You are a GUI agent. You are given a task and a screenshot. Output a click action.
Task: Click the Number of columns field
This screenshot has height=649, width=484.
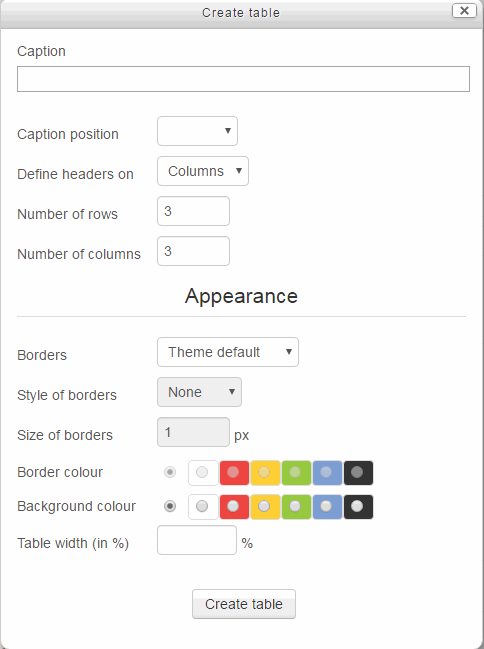tap(193, 251)
